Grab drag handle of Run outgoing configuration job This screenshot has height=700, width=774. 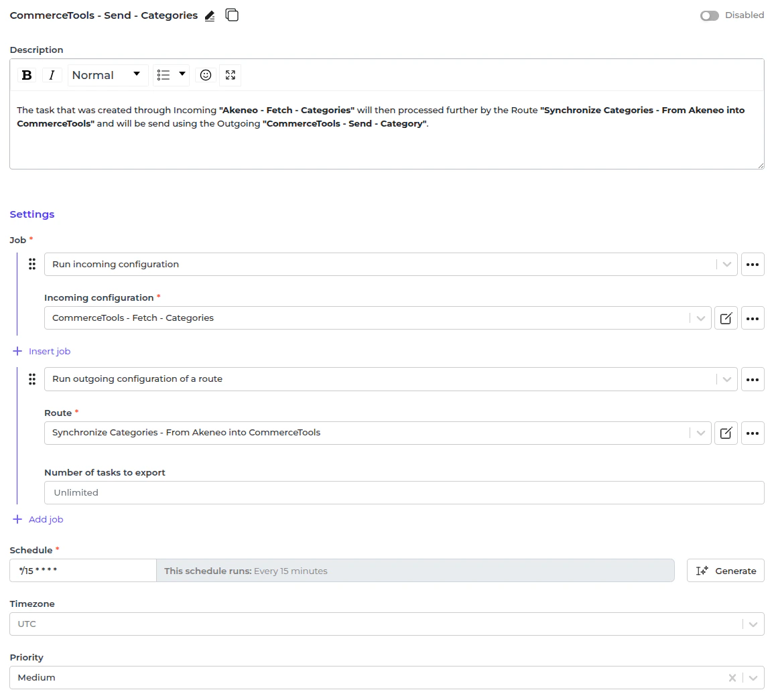[32, 379]
